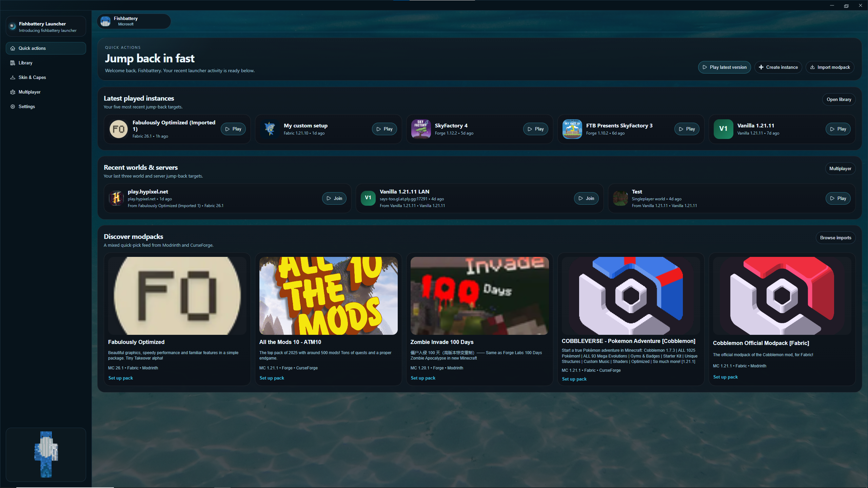The height and width of the screenshot is (488, 868).
Task: Open the All the Mods 10 thumbnail
Action: point(328,296)
